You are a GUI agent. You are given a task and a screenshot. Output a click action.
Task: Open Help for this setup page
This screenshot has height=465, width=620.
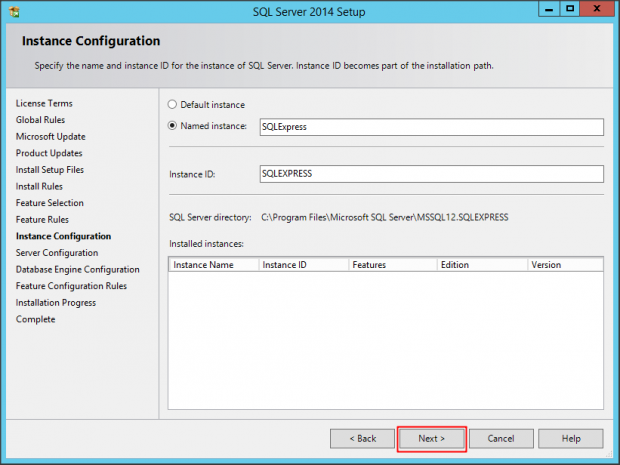tap(571, 439)
